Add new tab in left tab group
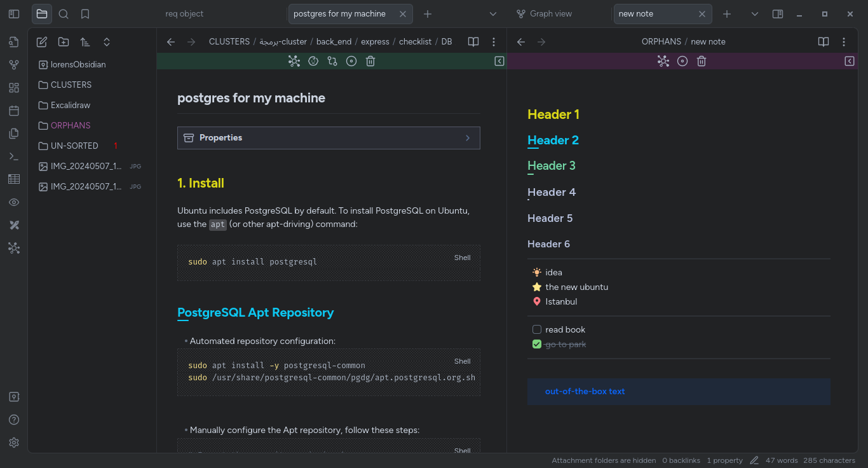The width and height of the screenshot is (868, 468). [x=428, y=14]
